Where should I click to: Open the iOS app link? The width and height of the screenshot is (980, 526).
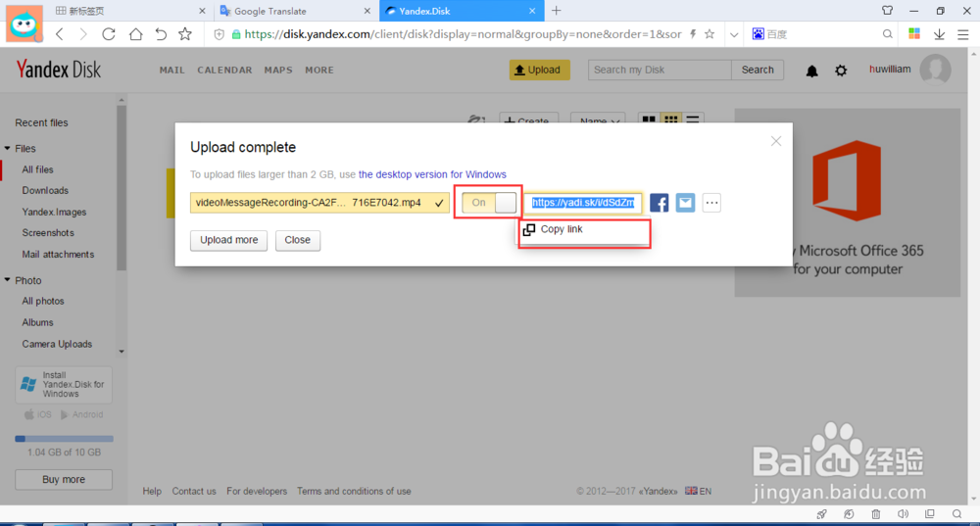point(37,414)
